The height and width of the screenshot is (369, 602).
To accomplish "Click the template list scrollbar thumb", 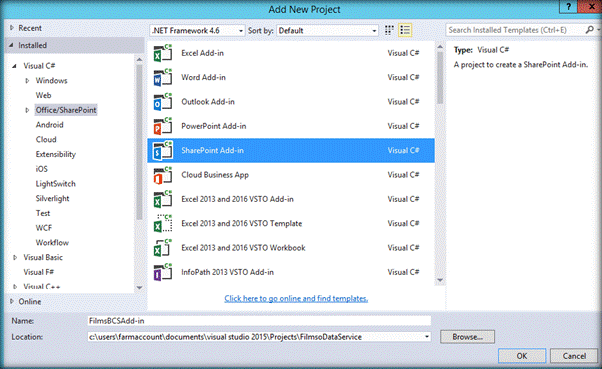I will [x=440, y=78].
